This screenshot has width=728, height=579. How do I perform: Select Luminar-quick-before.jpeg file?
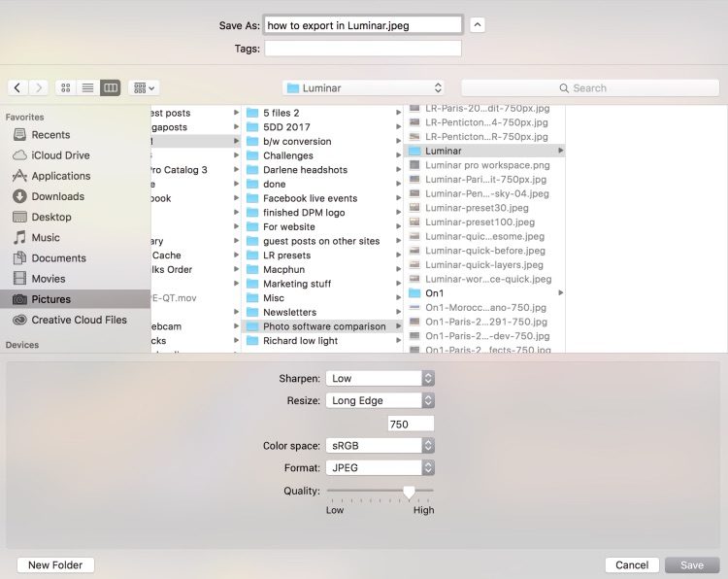point(484,251)
